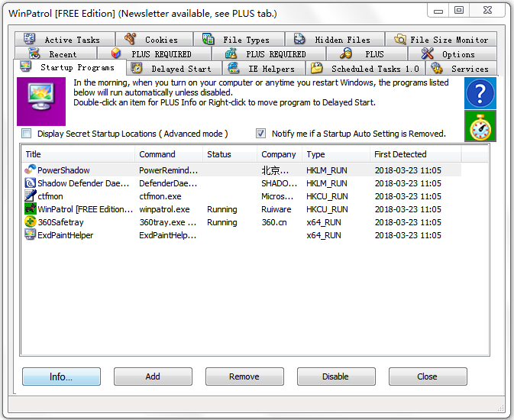Select the 360Safetray title entry
This screenshot has height=420, width=514.
pyautogui.click(x=60, y=222)
